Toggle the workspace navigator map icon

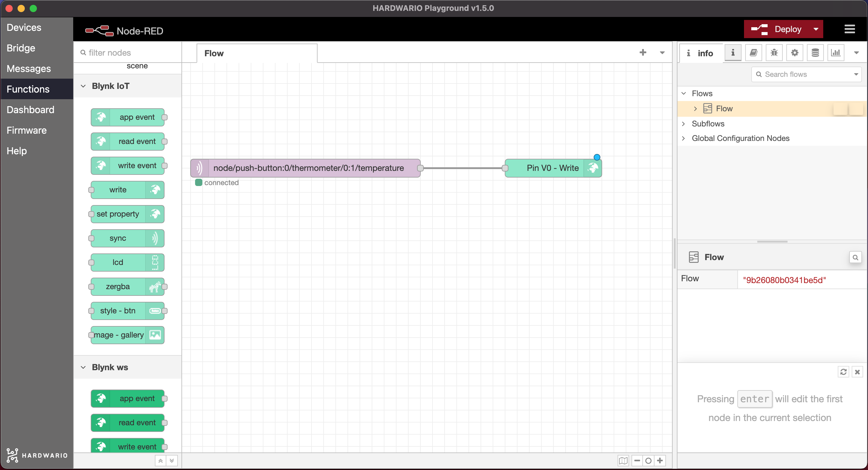623,461
